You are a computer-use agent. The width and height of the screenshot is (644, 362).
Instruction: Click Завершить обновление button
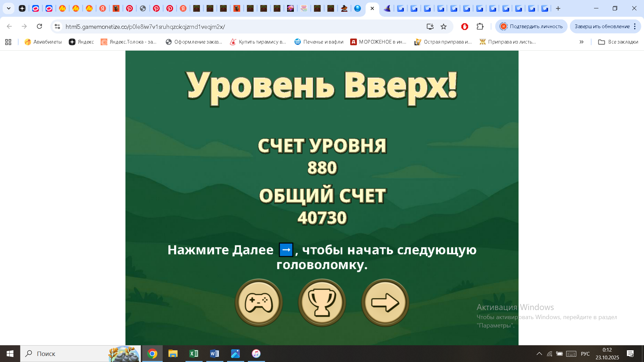[602, 26]
